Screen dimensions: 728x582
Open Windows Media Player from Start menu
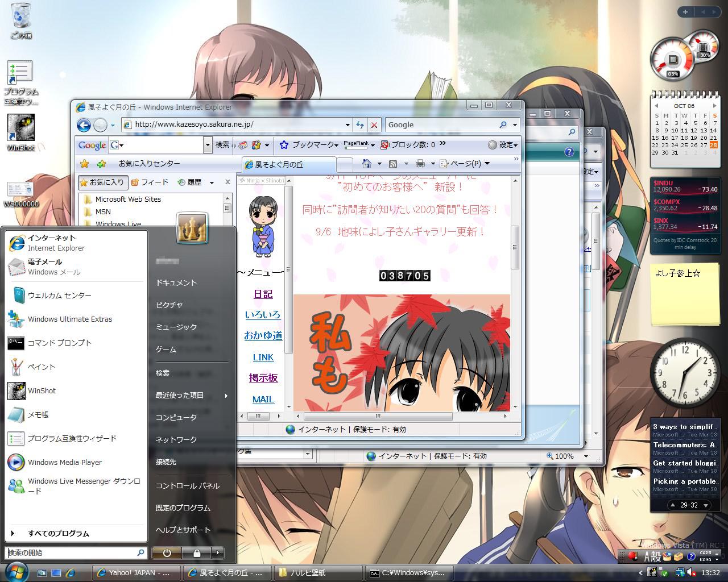(x=65, y=462)
